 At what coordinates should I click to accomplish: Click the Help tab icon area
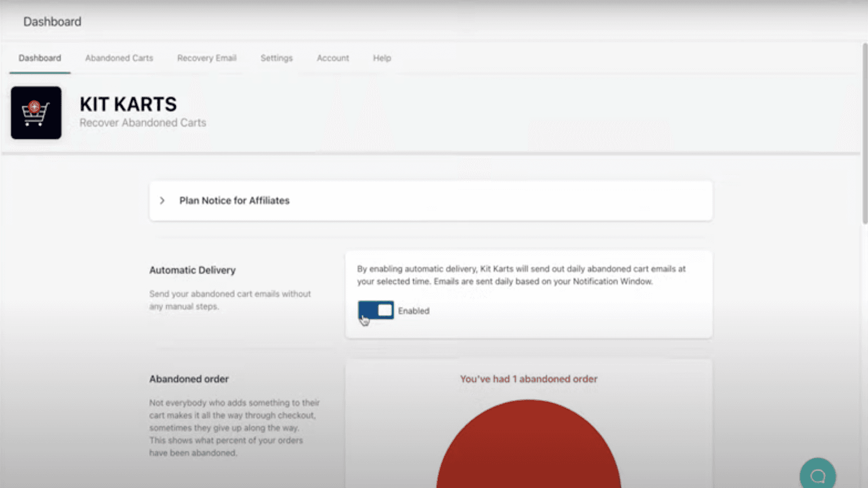[x=381, y=58]
